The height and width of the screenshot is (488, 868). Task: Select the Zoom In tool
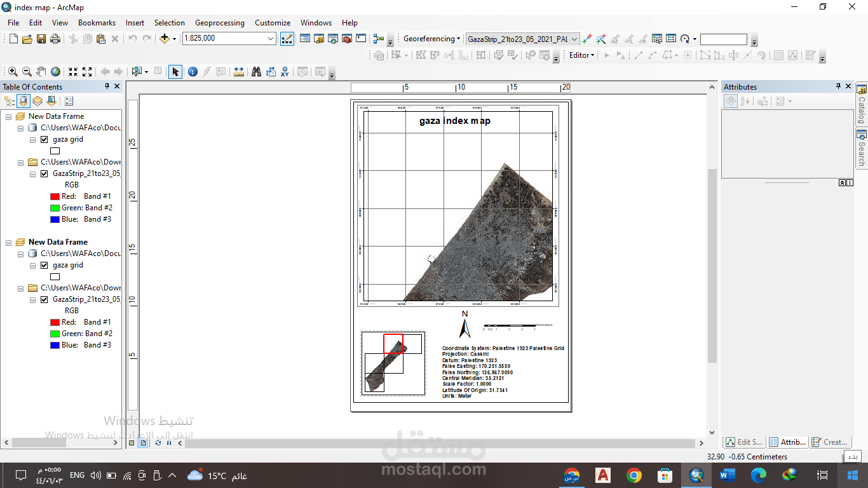coord(13,72)
